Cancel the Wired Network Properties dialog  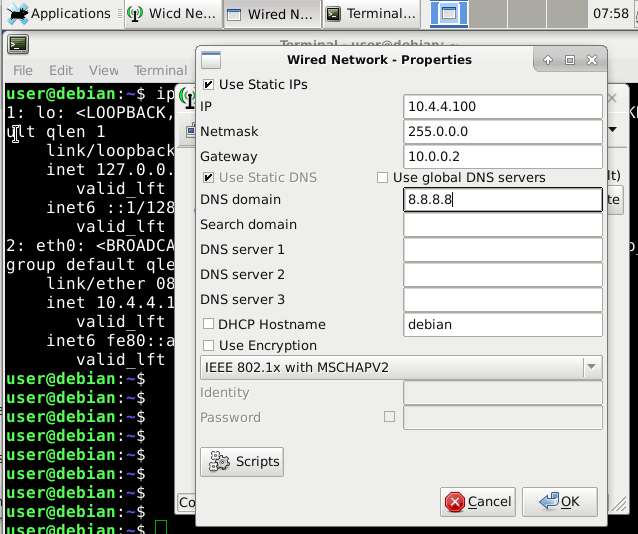478,501
